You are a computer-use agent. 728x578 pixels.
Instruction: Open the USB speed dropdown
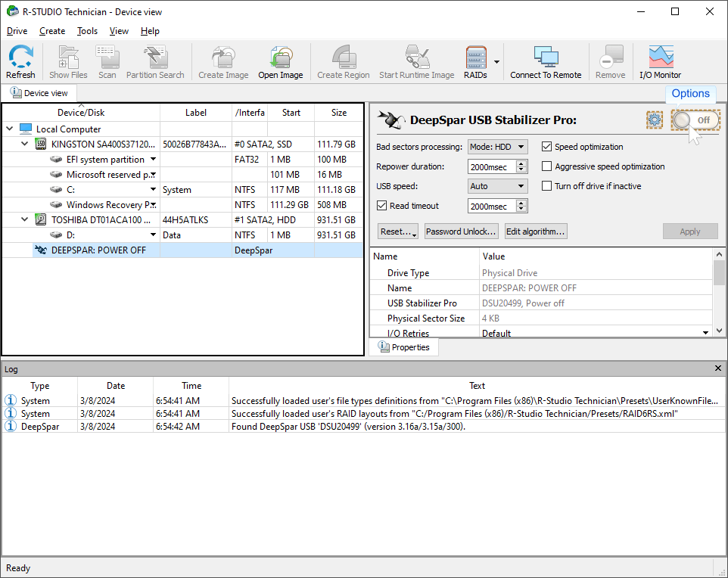(498, 186)
